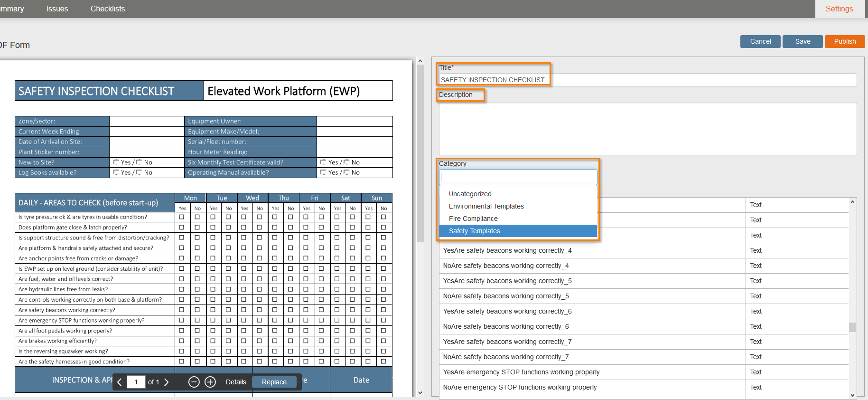Select Safety Templates category option
868x400 pixels.
point(475,231)
